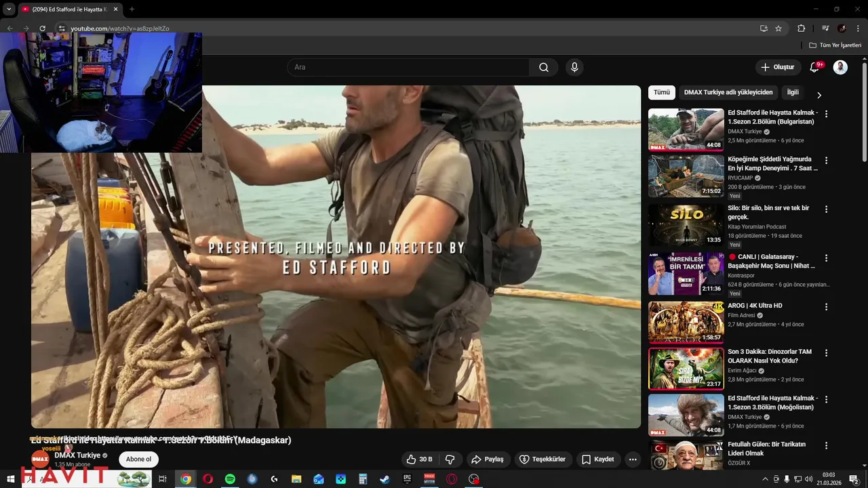The image size is (868, 488).
Task: Open Logitech G HUB taskbar icon
Action: tap(274, 479)
